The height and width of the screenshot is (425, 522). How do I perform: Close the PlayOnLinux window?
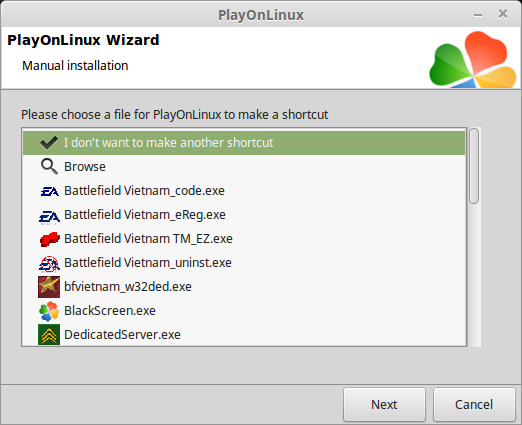503,14
